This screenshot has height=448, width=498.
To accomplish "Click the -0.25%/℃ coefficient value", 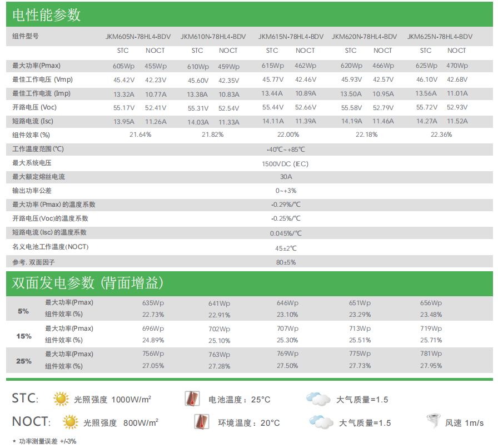I will tap(286, 218).
